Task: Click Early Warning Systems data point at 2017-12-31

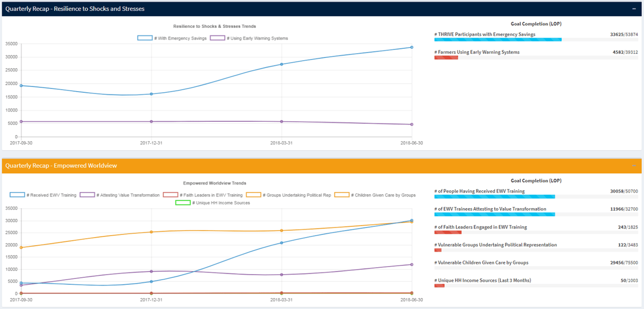Action: click(151, 121)
